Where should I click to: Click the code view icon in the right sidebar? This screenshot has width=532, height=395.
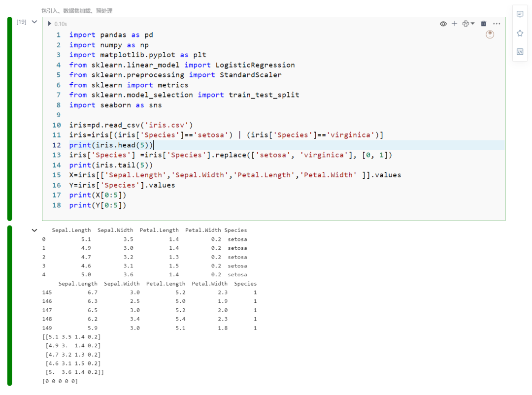[520, 51]
